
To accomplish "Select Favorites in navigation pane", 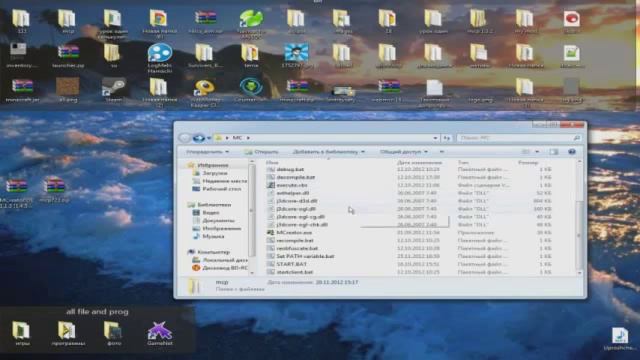I will [x=213, y=165].
